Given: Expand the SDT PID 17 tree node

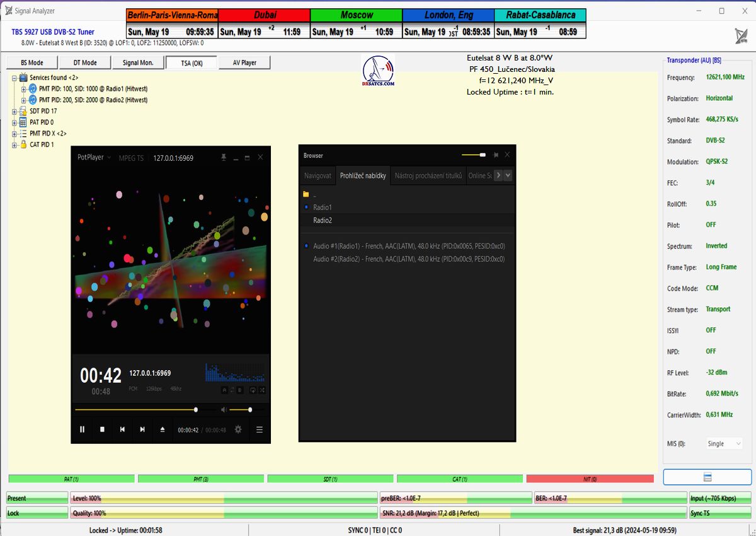Looking at the screenshot, I should [14, 111].
